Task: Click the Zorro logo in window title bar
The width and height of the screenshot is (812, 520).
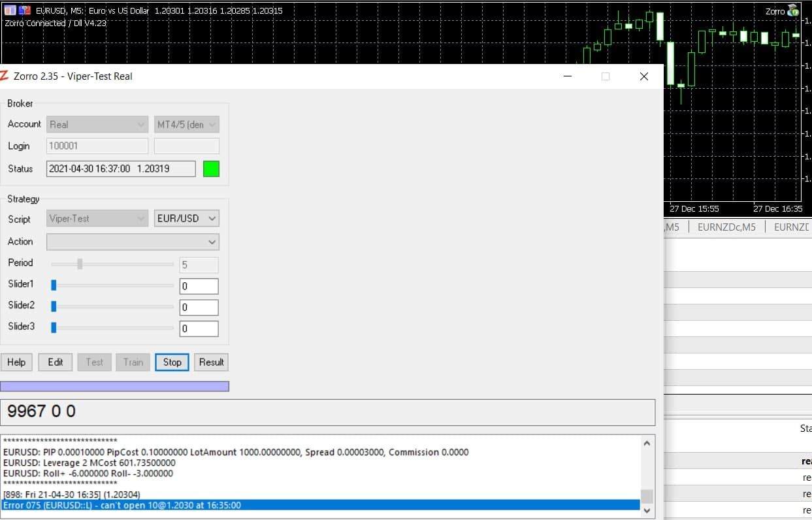Action: pos(5,76)
